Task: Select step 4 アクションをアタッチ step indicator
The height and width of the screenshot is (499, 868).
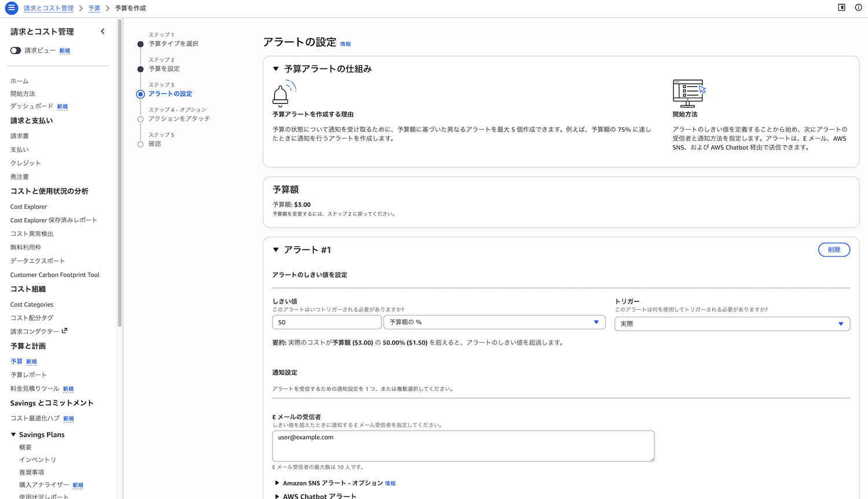Action: pos(140,119)
